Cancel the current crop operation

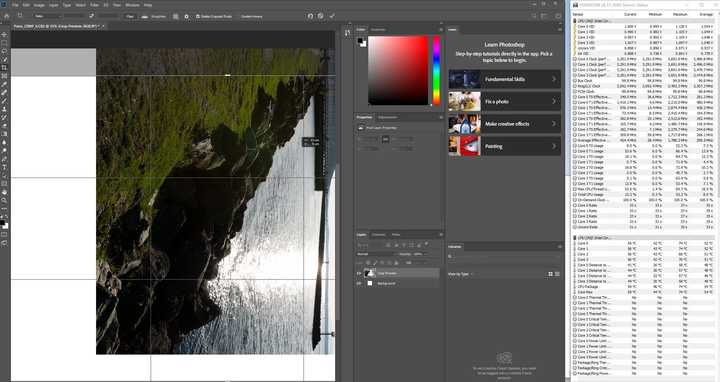click(321, 16)
